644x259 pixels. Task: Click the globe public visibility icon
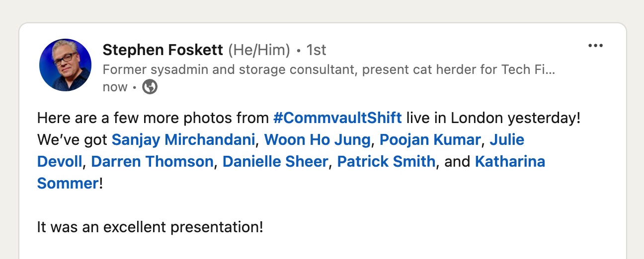tap(150, 87)
